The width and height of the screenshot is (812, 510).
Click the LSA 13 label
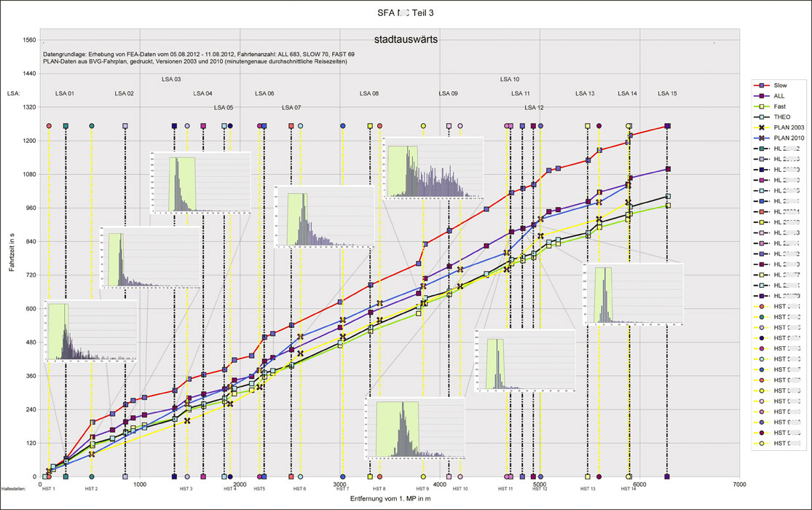(586, 93)
